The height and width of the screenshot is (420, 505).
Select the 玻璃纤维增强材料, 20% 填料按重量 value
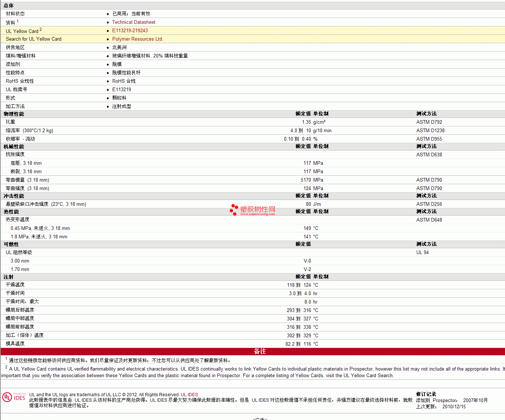(x=150, y=56)
